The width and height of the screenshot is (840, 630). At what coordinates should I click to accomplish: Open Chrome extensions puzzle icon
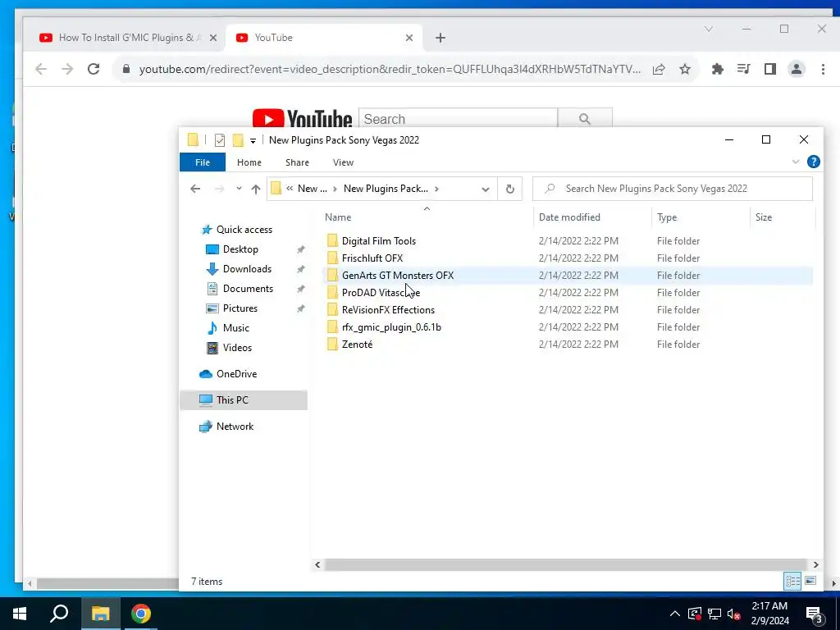717,69
